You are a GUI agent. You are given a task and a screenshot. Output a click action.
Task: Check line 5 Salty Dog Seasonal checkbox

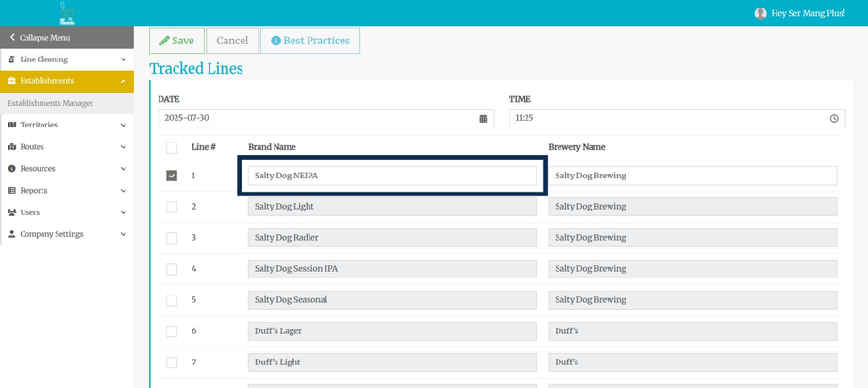(x=172, y=300)
